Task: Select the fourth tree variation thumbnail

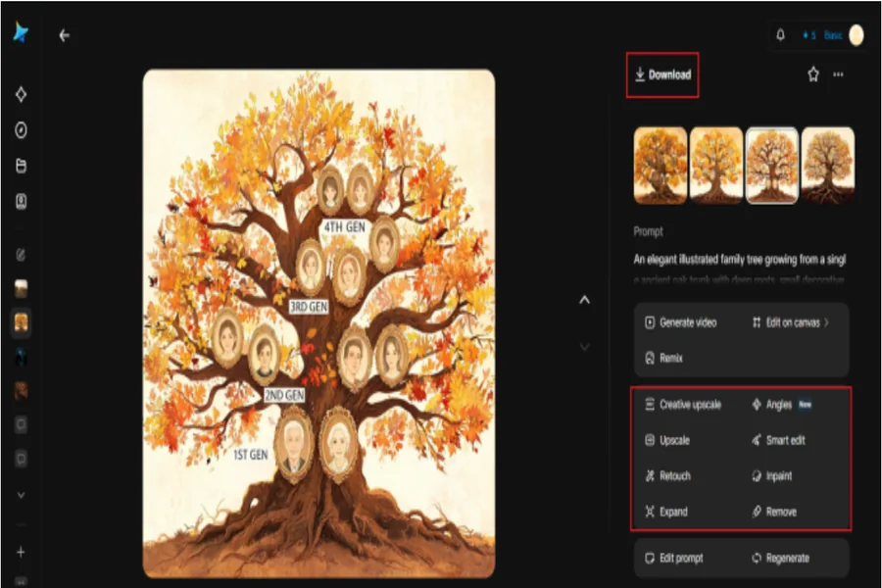Action: pyautogui.click(x=827, y=166)
